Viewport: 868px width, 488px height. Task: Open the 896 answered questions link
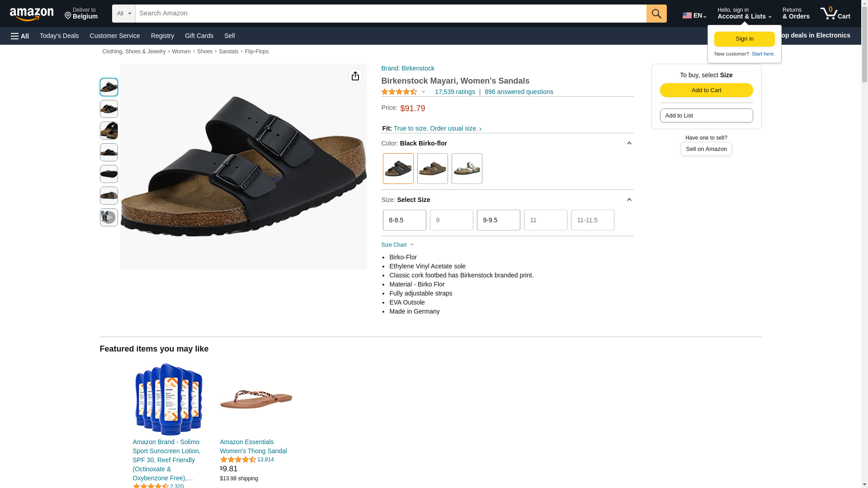click(519, 92)
